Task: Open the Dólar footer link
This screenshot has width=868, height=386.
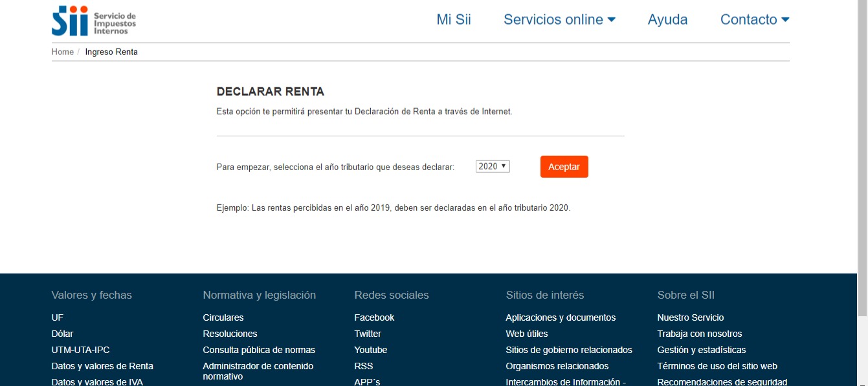Action: tap(62, 334)
